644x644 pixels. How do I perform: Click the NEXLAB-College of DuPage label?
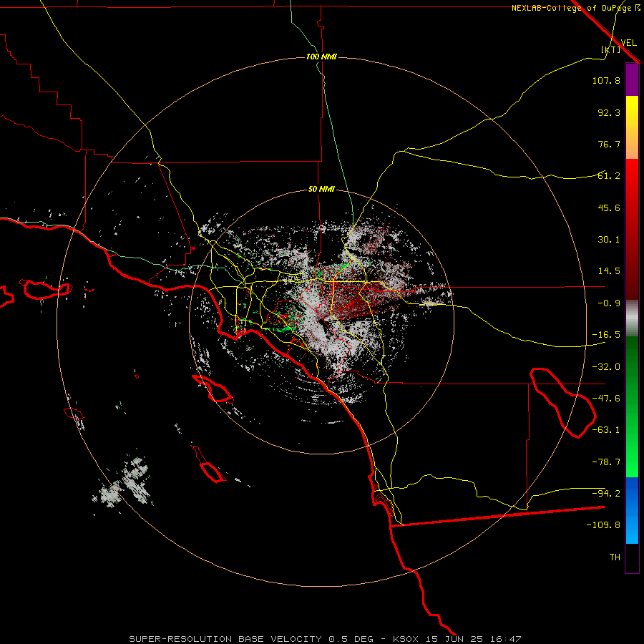pos(575,8)
